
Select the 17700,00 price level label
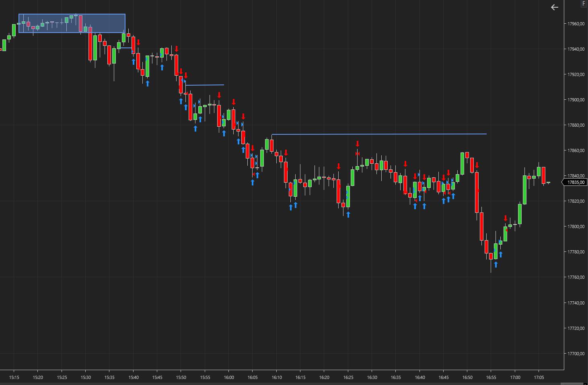click(x=576, y=354)
